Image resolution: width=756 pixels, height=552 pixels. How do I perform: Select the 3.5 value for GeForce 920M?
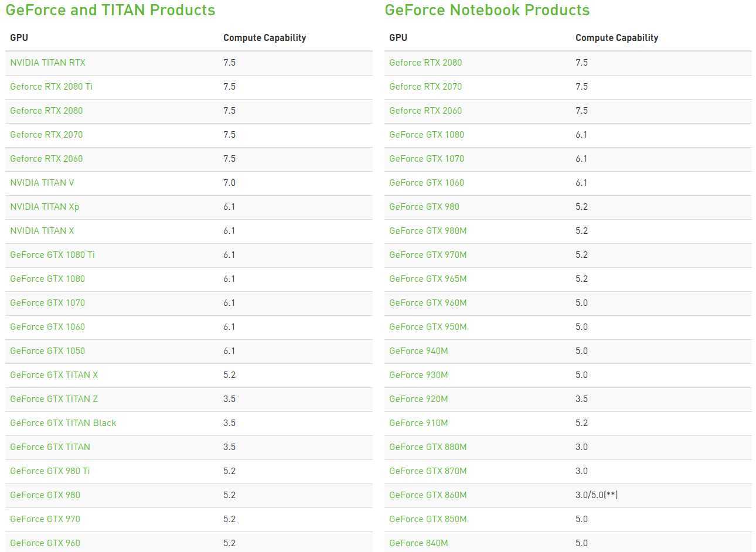pyautogui.click(x=581, y=399)
